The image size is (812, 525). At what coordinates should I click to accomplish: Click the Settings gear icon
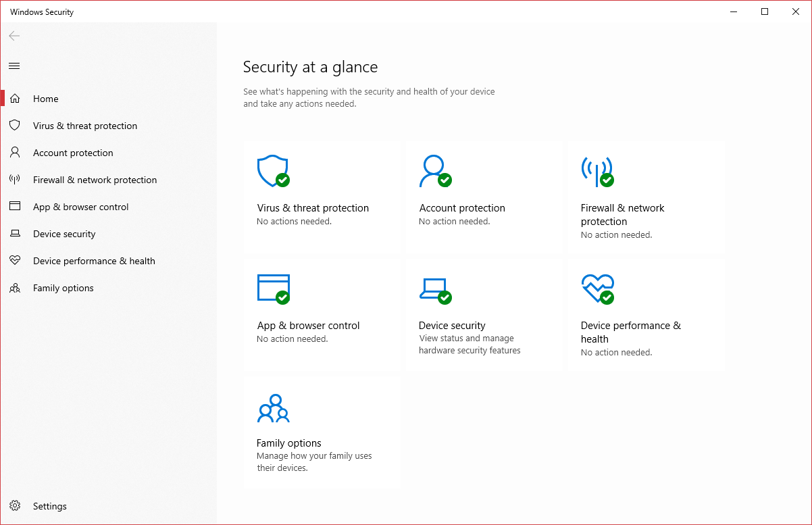(x=15, y=506)
